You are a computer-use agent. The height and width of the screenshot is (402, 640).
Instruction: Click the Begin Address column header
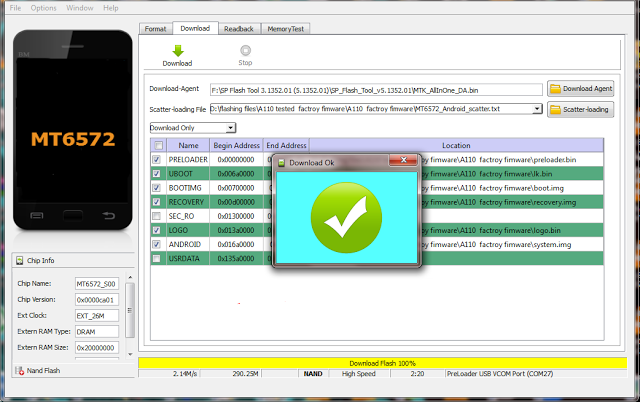(x=236, y=145)
